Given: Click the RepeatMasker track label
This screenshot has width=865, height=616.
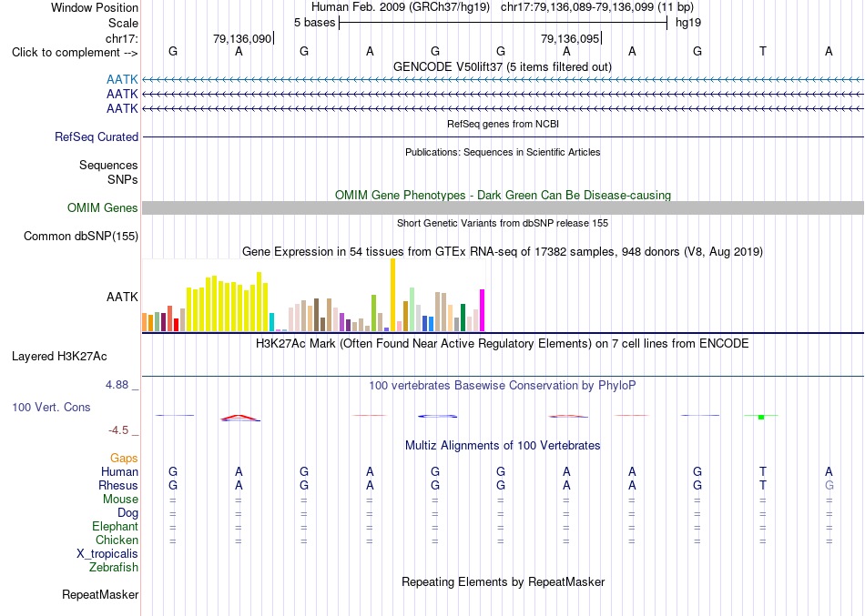Looking at the screenshot, I should pyautogui.click(x=100, y=594).
